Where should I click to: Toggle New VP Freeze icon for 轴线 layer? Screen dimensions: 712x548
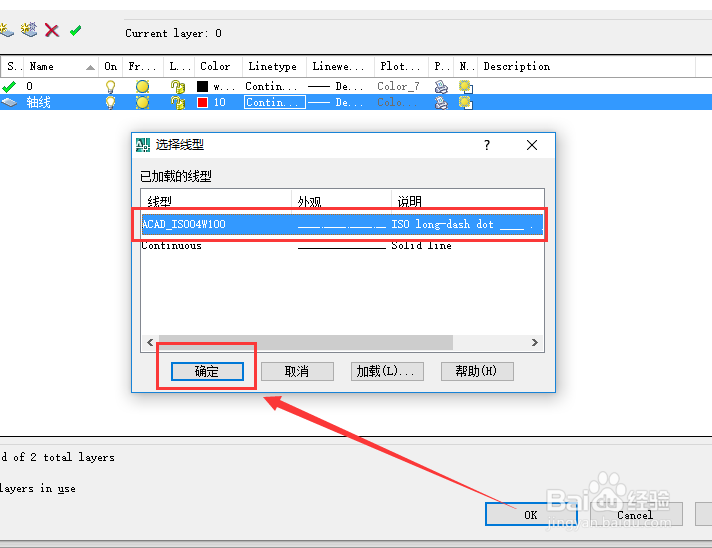coord(465,103)
